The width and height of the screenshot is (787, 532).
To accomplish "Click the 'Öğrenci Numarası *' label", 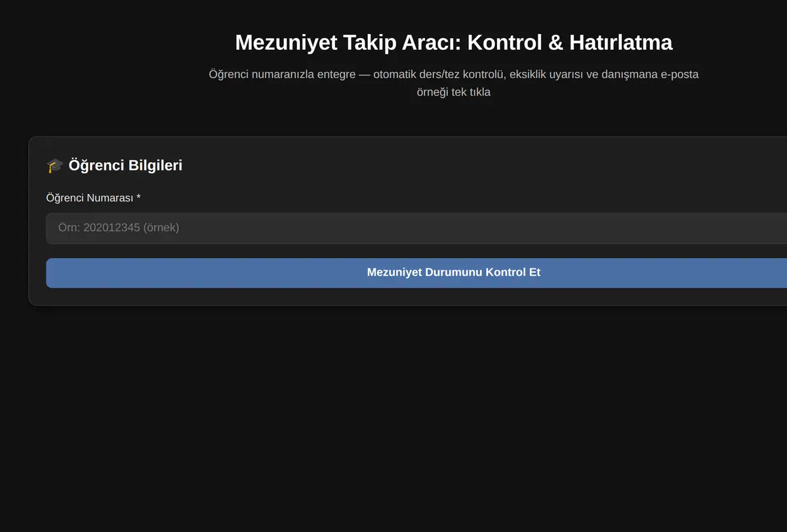I will [x=94, y=197].
